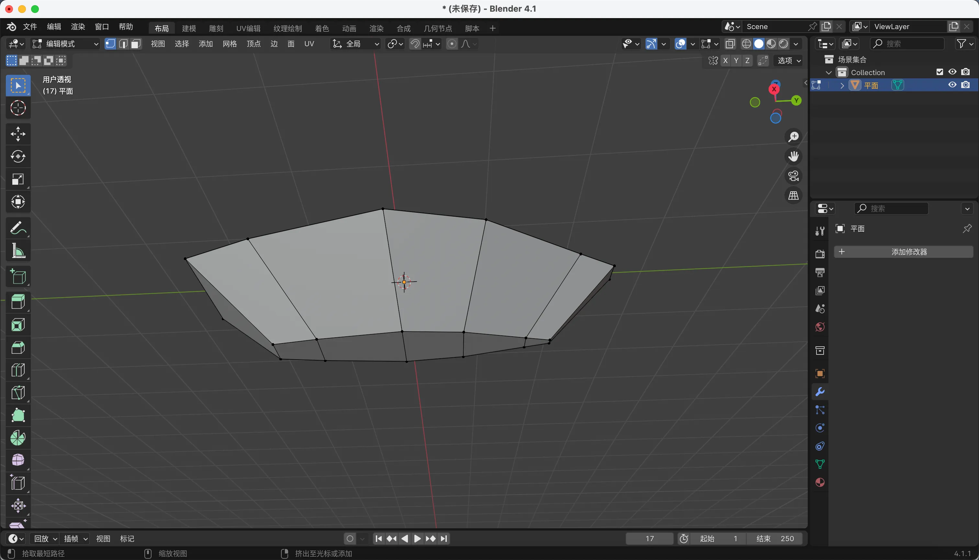This screenshot has height=560, width=979.
Task: Open the 文件 menu
Action: pyautogui.click(x=29, y=27)
